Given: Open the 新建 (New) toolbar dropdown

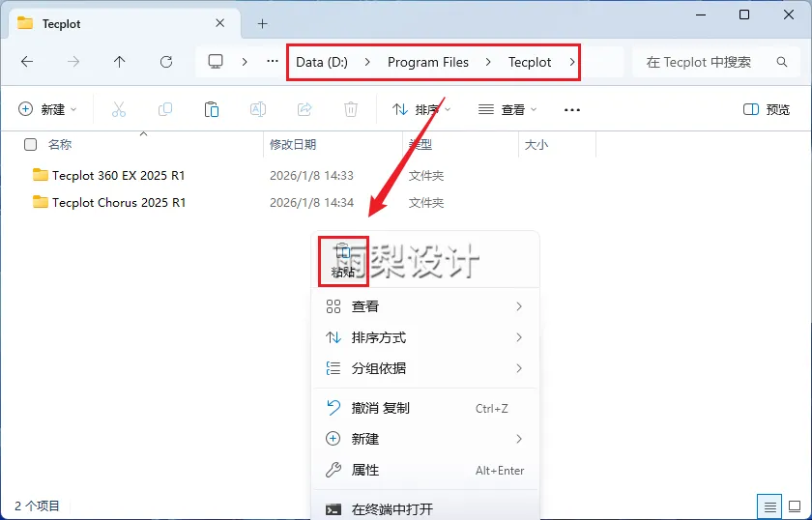Looking at the screenshot, I should [x=47, y=109].
